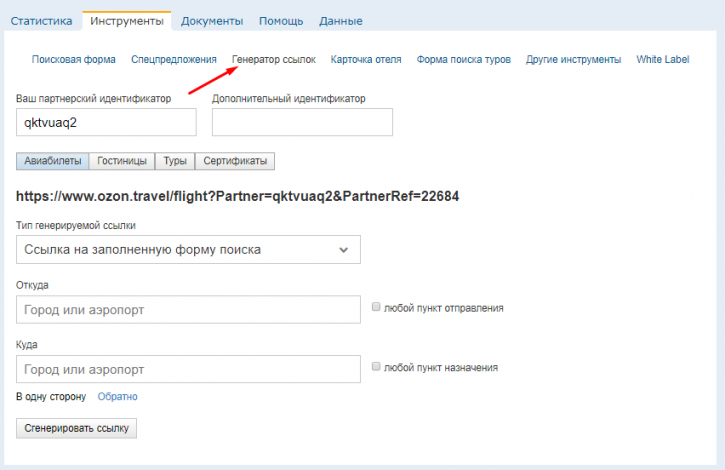This screenshot has width=725, height=470.
Task: Click the Откуда city or airport field
Action: 188,309
